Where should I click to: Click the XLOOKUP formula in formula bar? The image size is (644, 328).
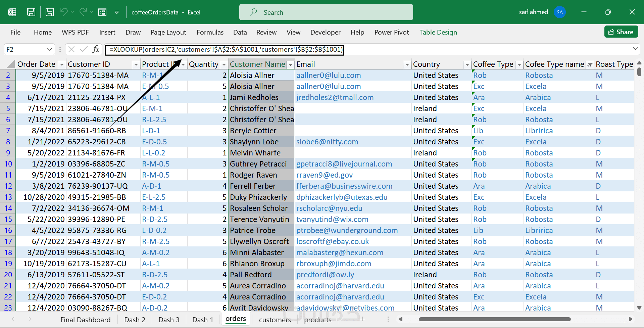coord(226,49)
